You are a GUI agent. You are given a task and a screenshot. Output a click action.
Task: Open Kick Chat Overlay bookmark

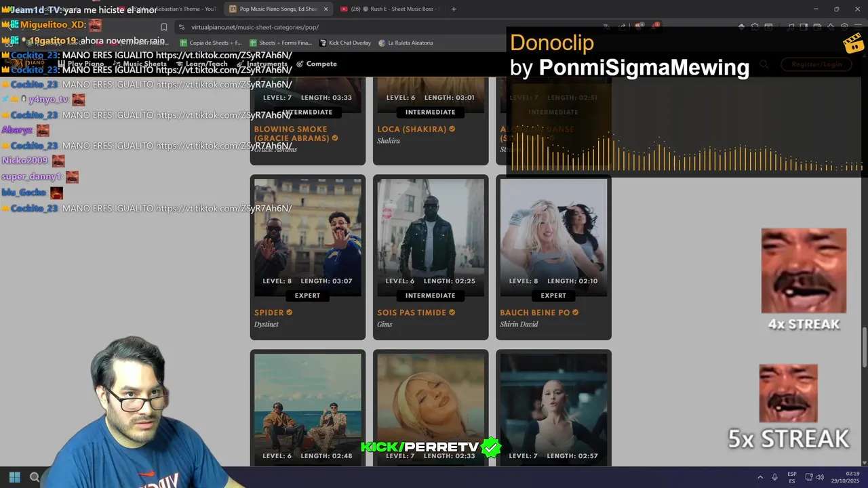pyautogui.click(x=345, y=43)
